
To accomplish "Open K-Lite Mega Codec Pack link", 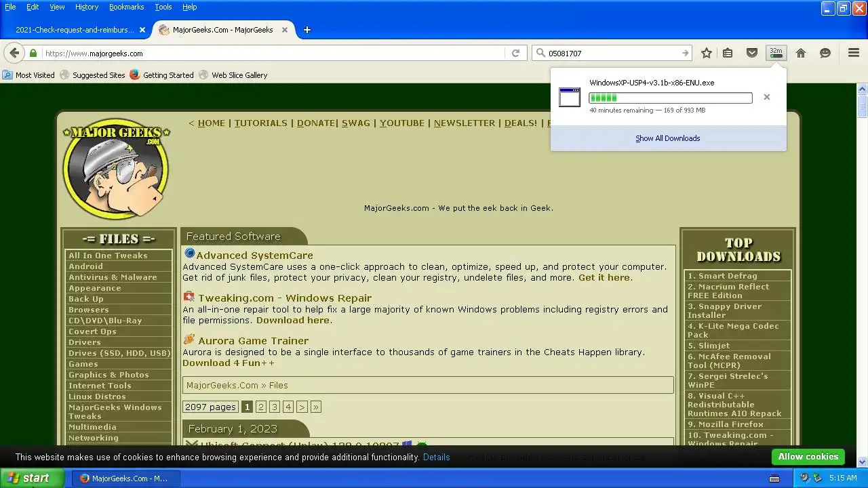I will tap(733, 330).
